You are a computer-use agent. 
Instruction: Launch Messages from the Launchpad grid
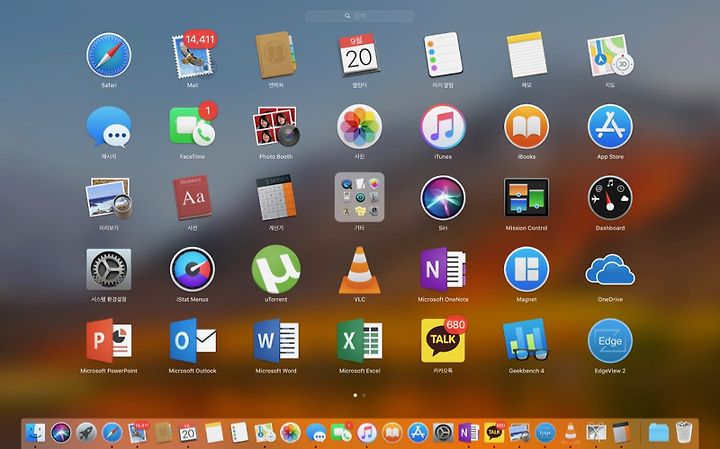[x=109, y=127]
